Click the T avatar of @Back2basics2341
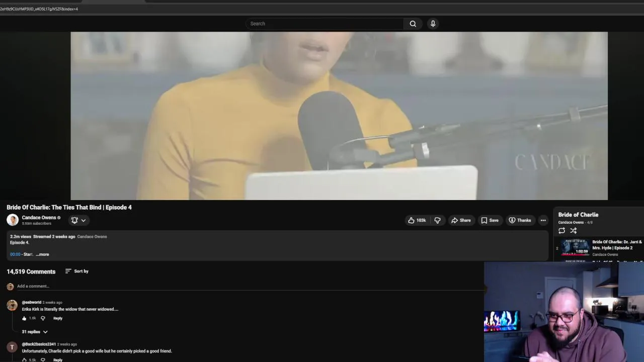This screenshot has width=644, height=362. pos(12,347)
